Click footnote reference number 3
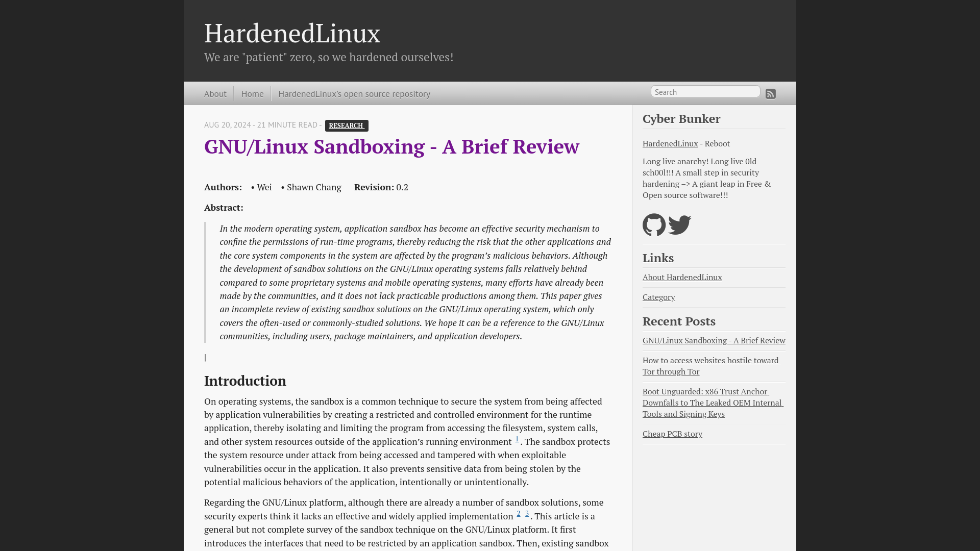This screenshot has height=551, width=980. tap(527, 514)
